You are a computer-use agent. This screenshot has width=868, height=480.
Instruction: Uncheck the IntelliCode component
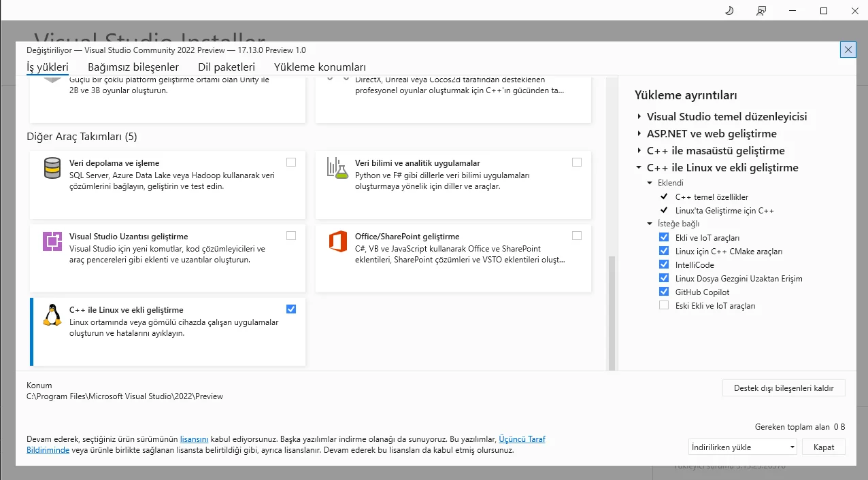[664, 264]
